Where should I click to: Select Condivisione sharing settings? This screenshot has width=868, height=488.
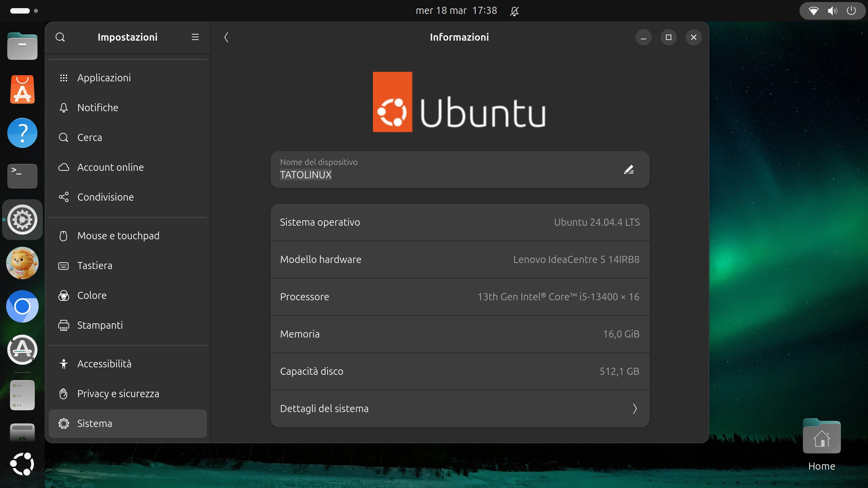tap(105, 197)
